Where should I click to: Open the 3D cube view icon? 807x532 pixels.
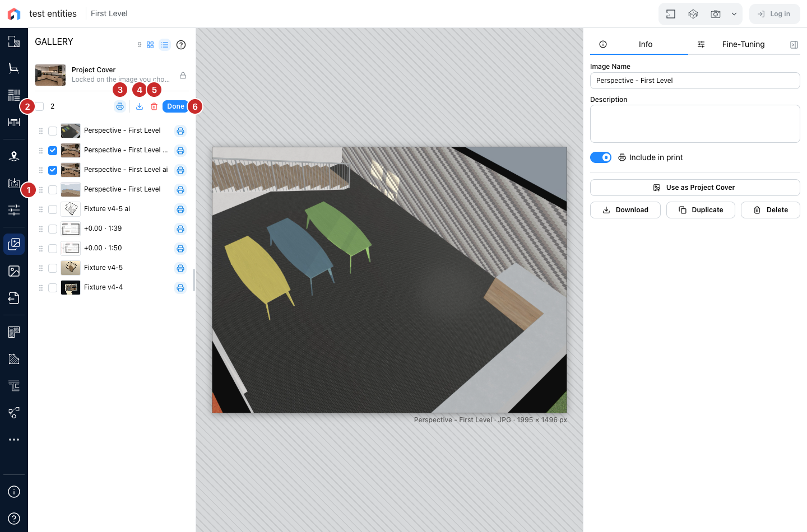click(x=693, y=14)
